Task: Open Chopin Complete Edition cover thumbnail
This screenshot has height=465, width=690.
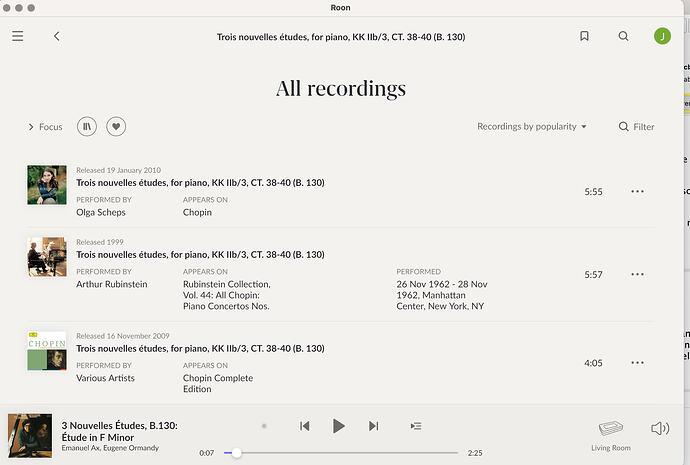Action: (47, 351)
